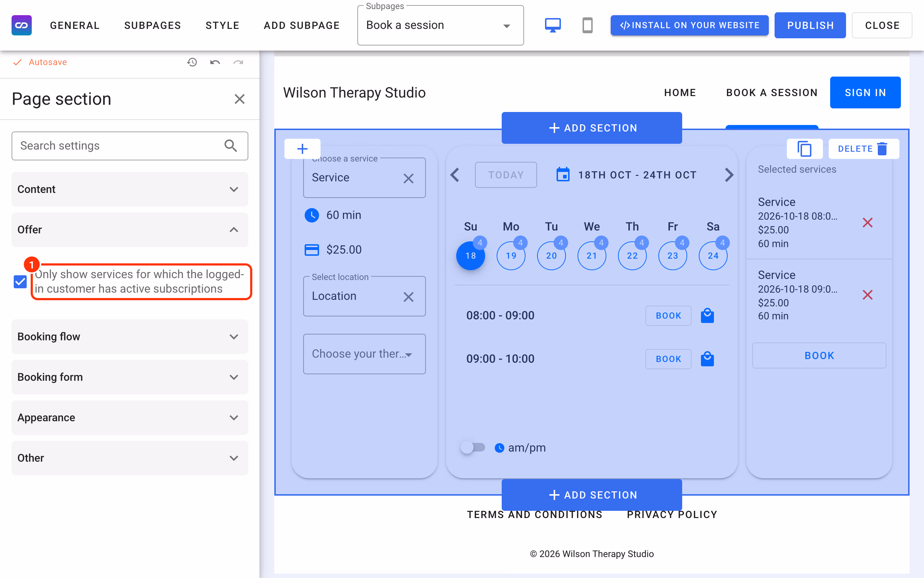Screen dimensions: 924x578
Task: Click the top ADD SECTION button
Action: tap(592, 128)
